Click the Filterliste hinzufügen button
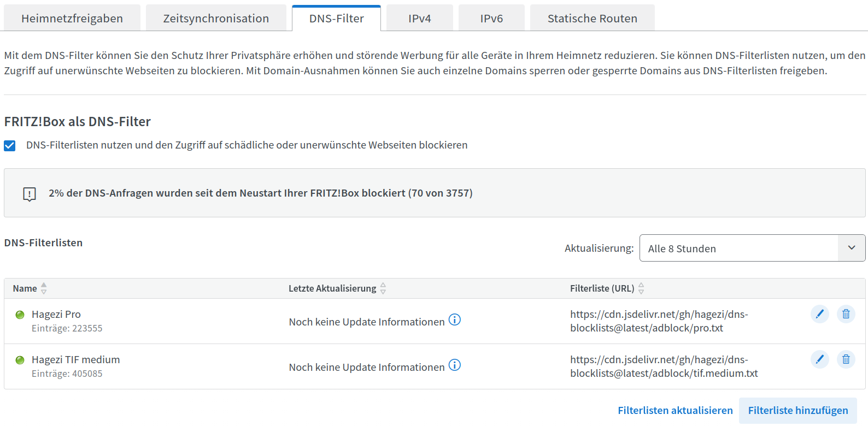The image size is (868, 438). pos(798,411)
